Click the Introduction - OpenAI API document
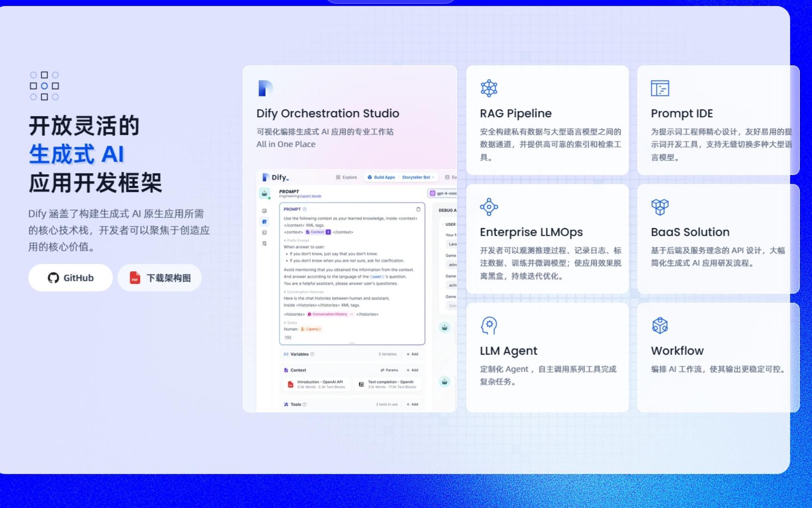Screen dimensions: 812x508 click(316, 384)
